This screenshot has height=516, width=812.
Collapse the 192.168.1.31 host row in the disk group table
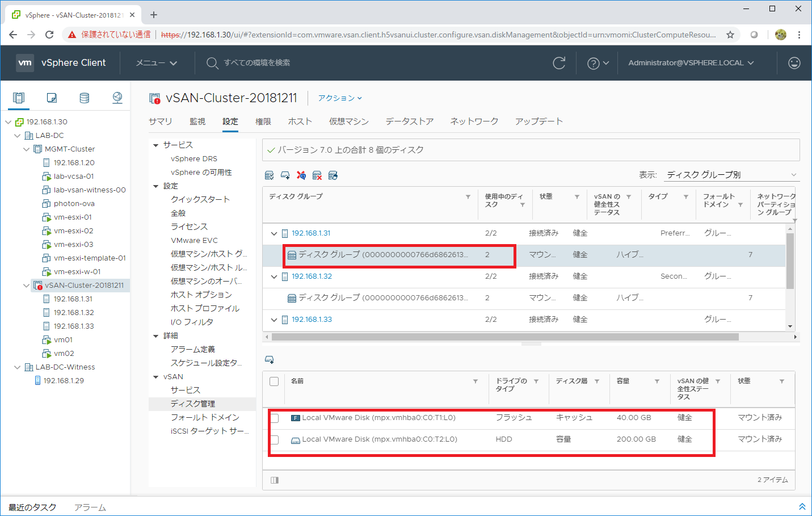pos(274,234)
